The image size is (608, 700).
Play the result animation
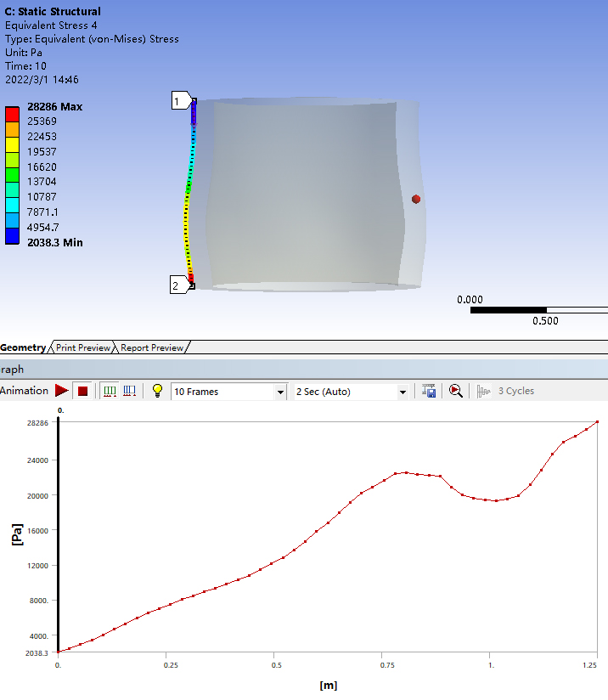point(62,391)
